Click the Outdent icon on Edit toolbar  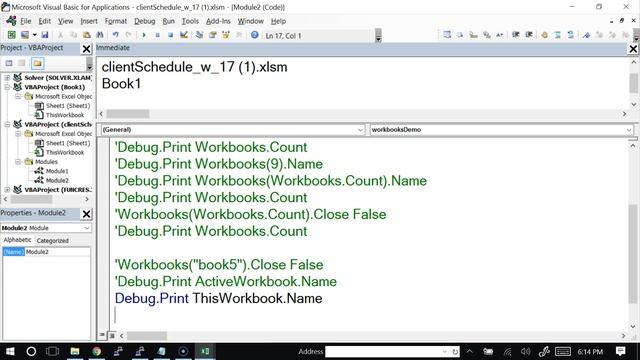click(x=529, y=35)
